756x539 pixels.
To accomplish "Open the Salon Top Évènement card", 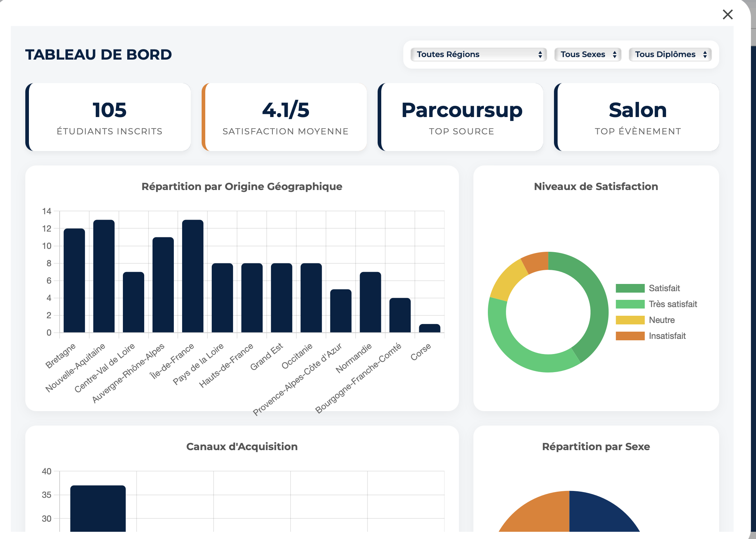I will [637, 117].
